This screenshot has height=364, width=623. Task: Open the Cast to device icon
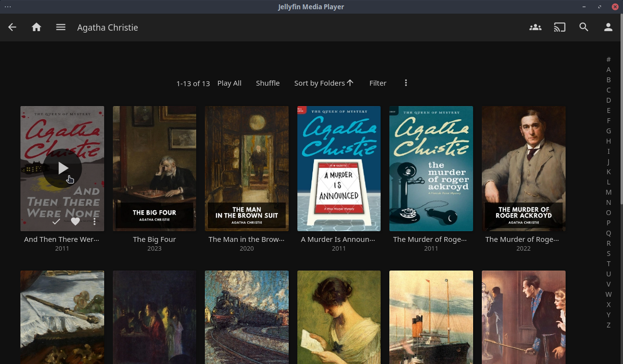(x=560, y=27)
